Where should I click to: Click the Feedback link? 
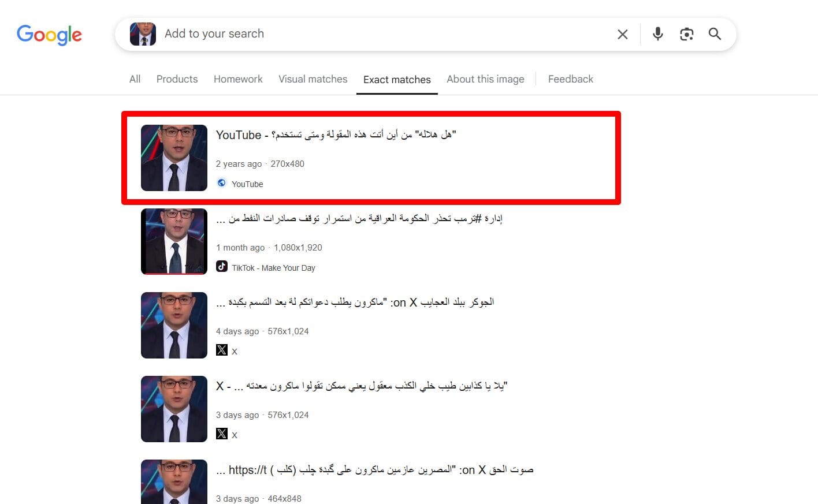[570, 79]
